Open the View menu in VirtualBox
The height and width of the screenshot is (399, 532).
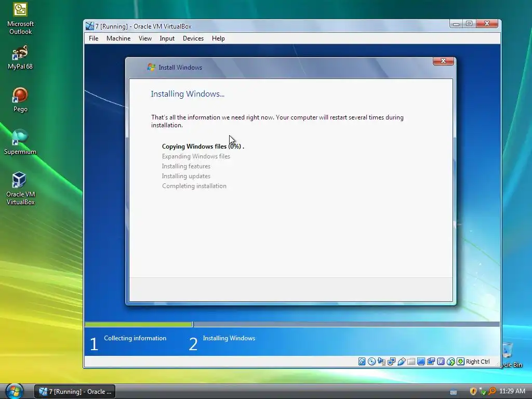point(145,38)
